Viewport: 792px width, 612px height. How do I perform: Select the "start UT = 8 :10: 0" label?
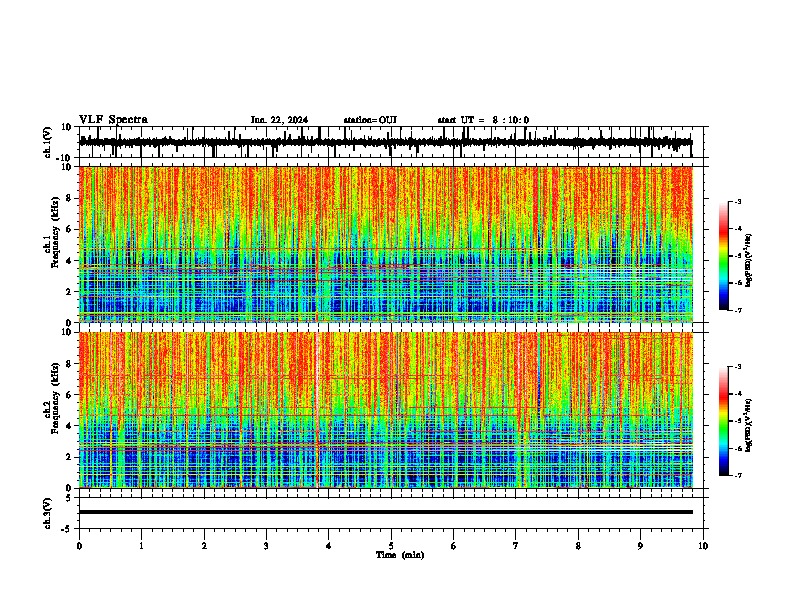coord(483,120)
